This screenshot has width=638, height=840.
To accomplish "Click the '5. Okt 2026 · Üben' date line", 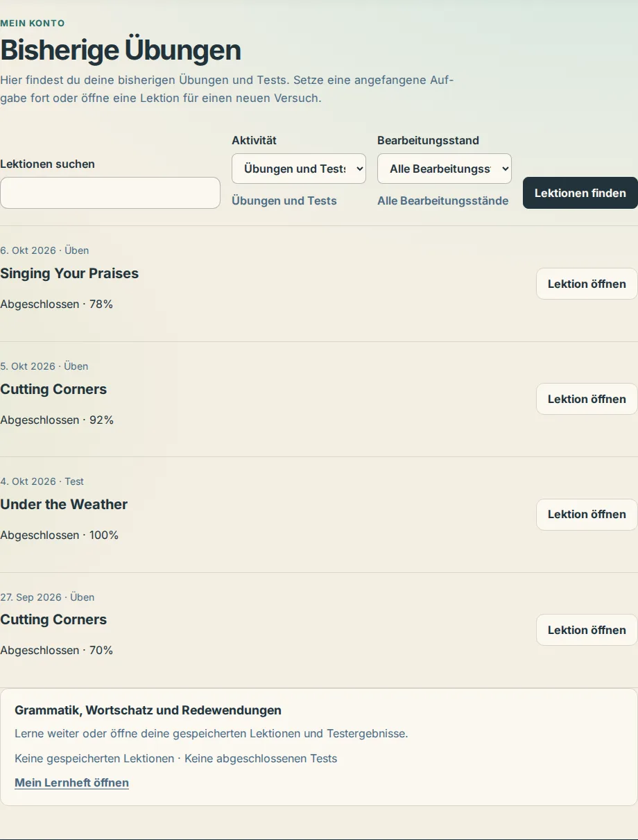I will tap(44, 366).
